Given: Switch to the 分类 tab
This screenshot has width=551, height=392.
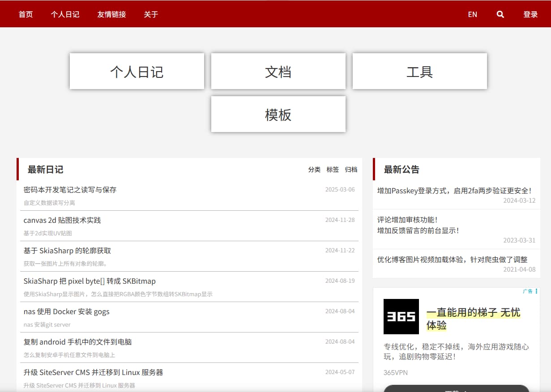Looking at the screenshot, I should (x=314, y=170).
